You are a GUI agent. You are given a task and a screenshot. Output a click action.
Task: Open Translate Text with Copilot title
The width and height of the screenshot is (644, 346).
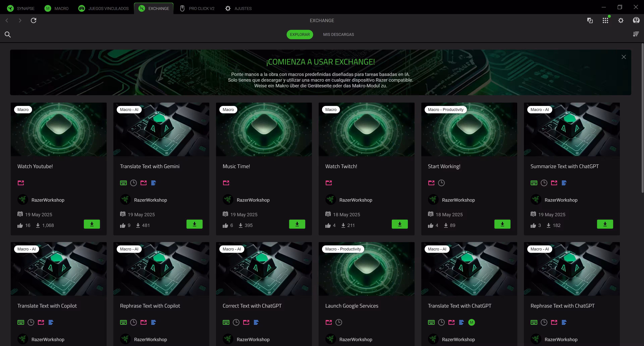pos(47,306)
